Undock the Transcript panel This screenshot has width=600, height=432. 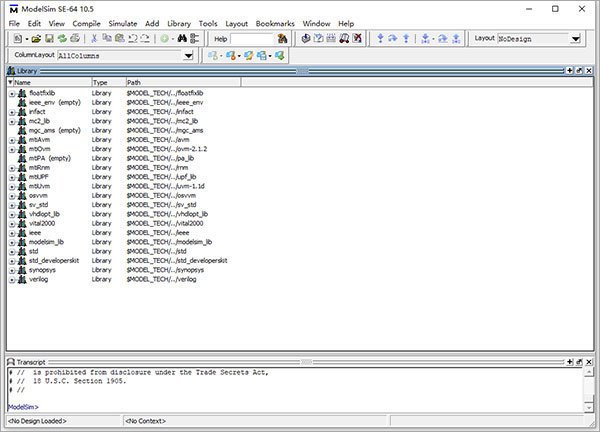[579, 362]
